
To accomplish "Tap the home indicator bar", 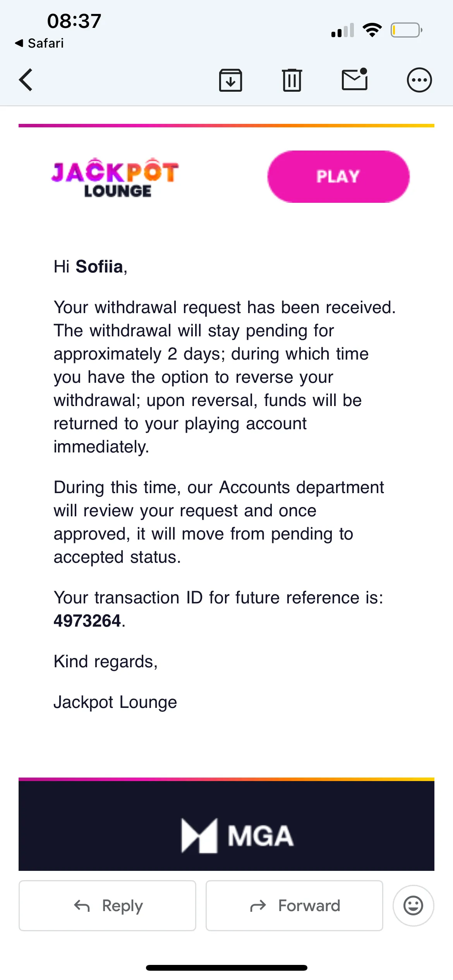I will tap(226, 968).
